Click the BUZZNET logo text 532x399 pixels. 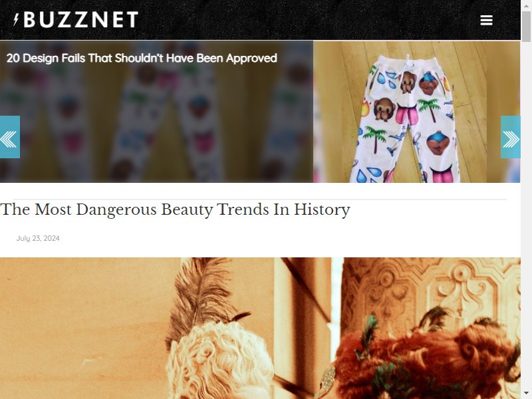click(80, 20)
